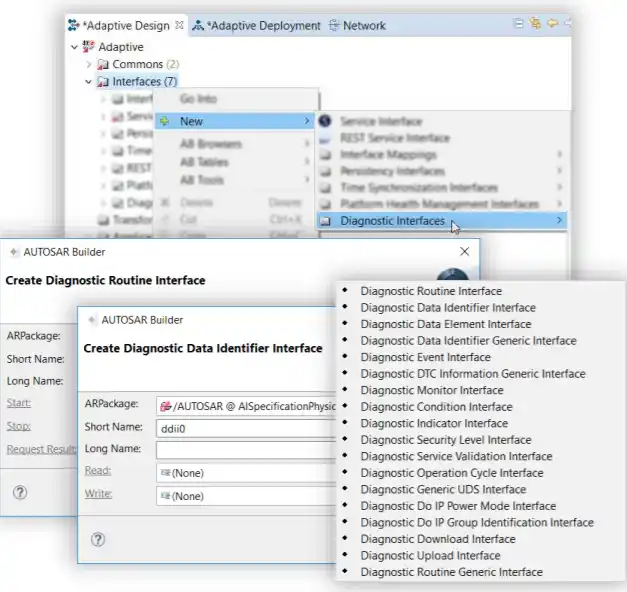
Task: Select the Interfaces (7) tree item
Action: click(144, 82)
